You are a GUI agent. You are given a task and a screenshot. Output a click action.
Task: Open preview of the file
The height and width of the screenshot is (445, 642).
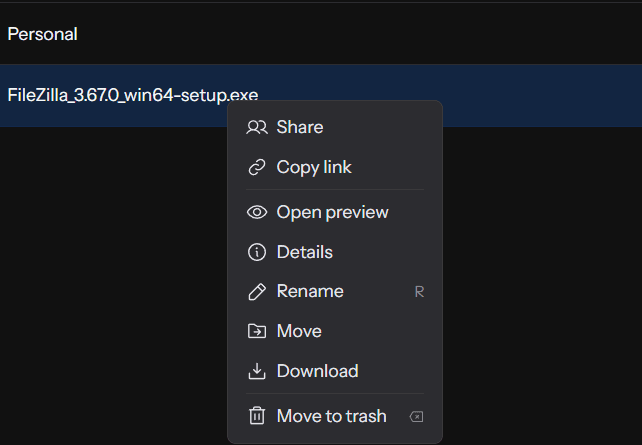click(x=332, y=212)
